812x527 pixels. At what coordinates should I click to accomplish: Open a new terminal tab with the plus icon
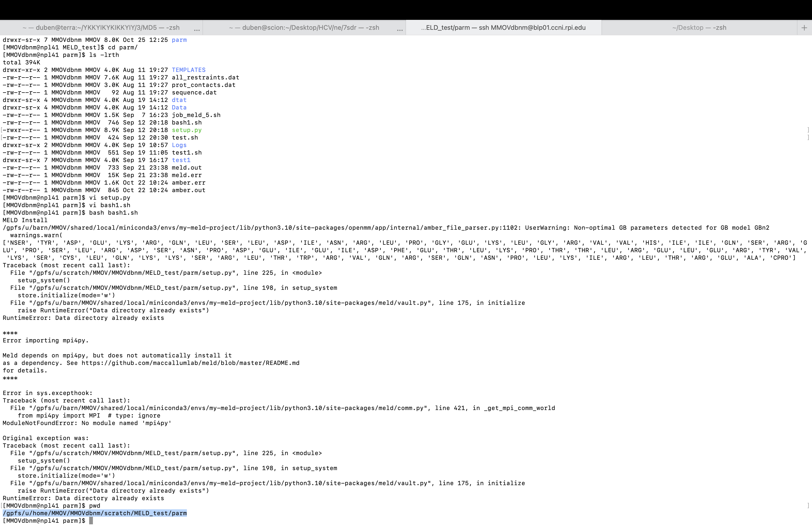click(804, 27)
